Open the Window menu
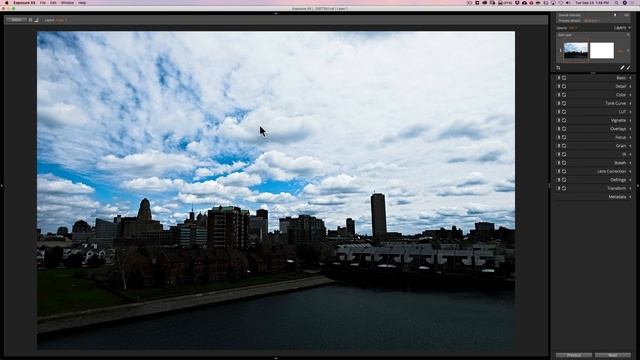 pos(67,3)
